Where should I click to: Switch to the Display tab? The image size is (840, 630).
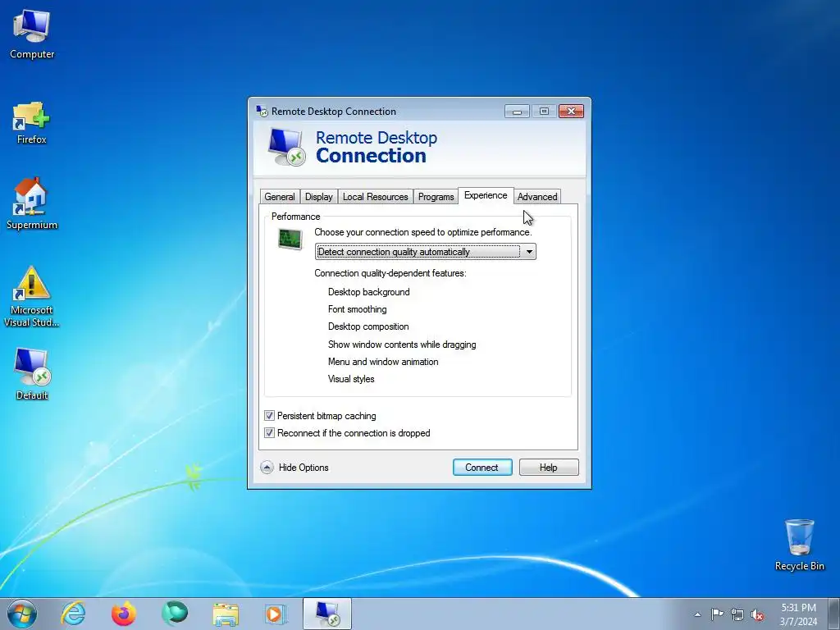(319, 197)
